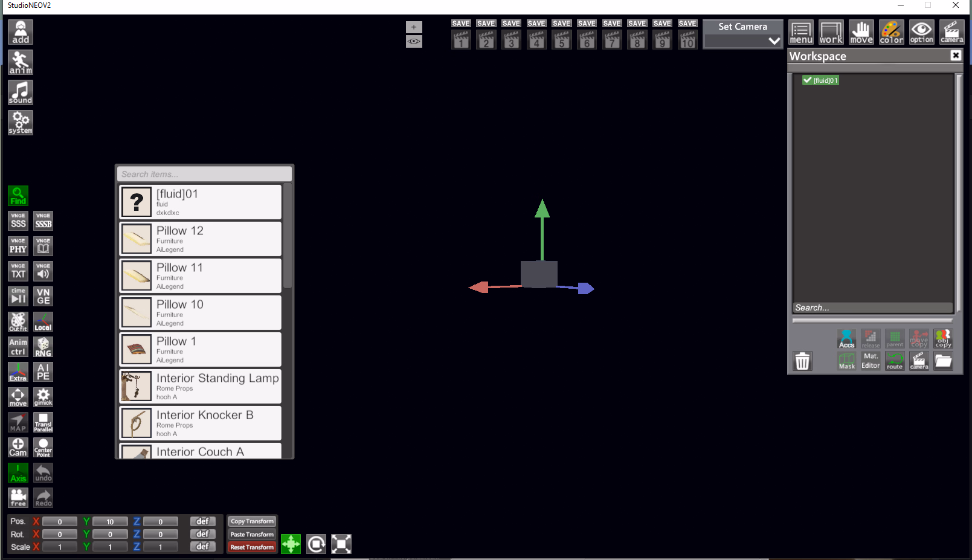This screenshot has height=560, width=972.
Task: Expand the plus button above eye icon
Action: tap(414, 27)
